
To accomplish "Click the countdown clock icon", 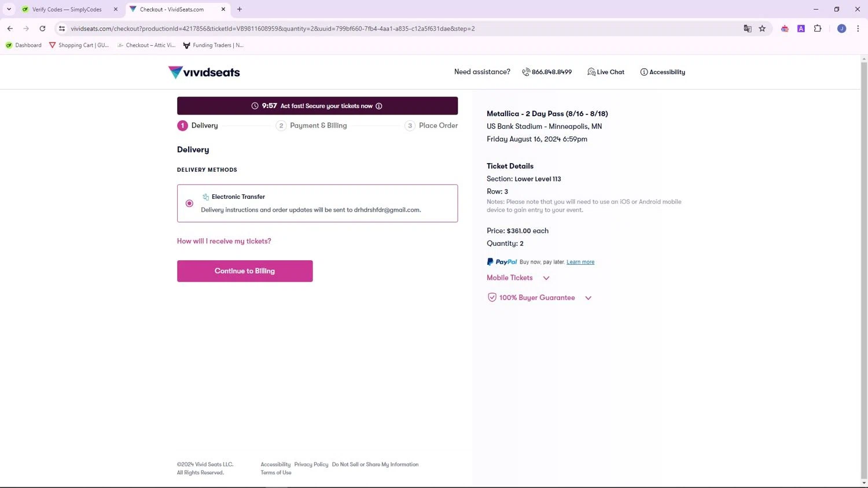I will click(x=255, y=106).
